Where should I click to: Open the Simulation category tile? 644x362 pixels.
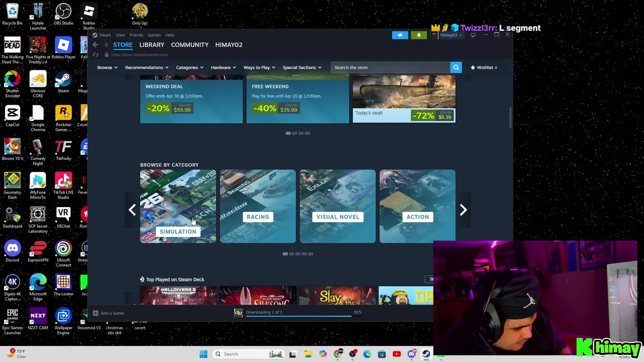pos(178,206)
